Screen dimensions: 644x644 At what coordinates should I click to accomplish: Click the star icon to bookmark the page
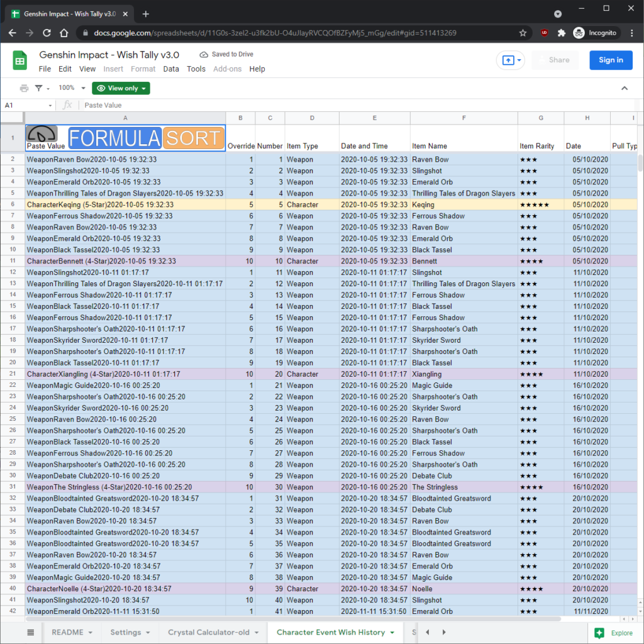coord(523,33)
